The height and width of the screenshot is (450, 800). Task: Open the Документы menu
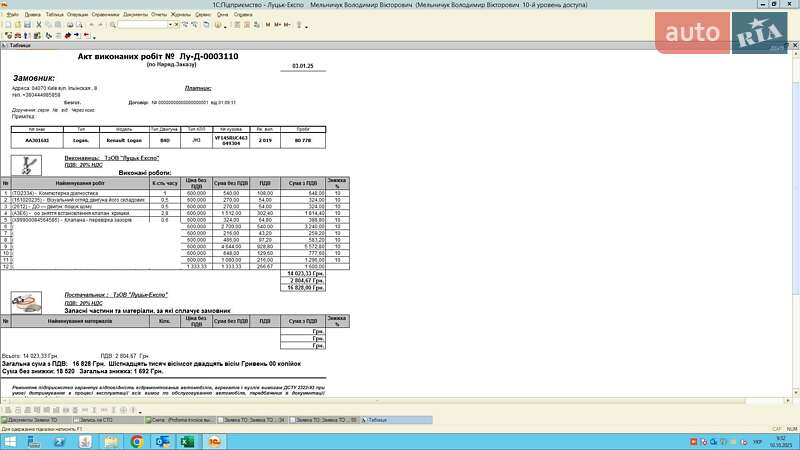point(135,15)
